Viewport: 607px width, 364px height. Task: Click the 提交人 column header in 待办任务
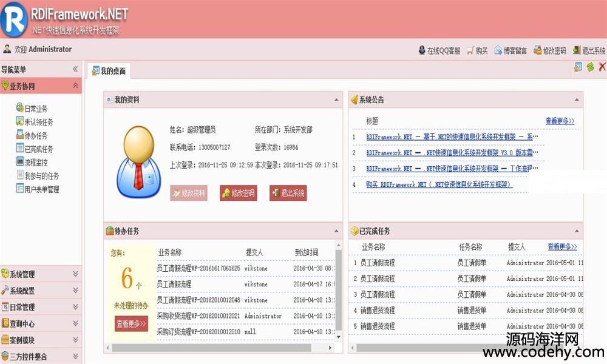pyautogui.click(x=254, y=252)
